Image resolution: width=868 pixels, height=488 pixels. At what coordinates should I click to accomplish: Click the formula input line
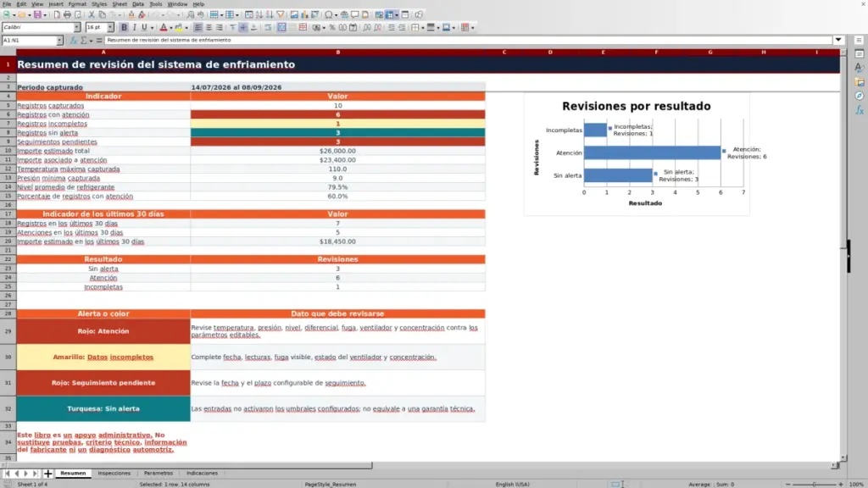(x=468, y=40)
